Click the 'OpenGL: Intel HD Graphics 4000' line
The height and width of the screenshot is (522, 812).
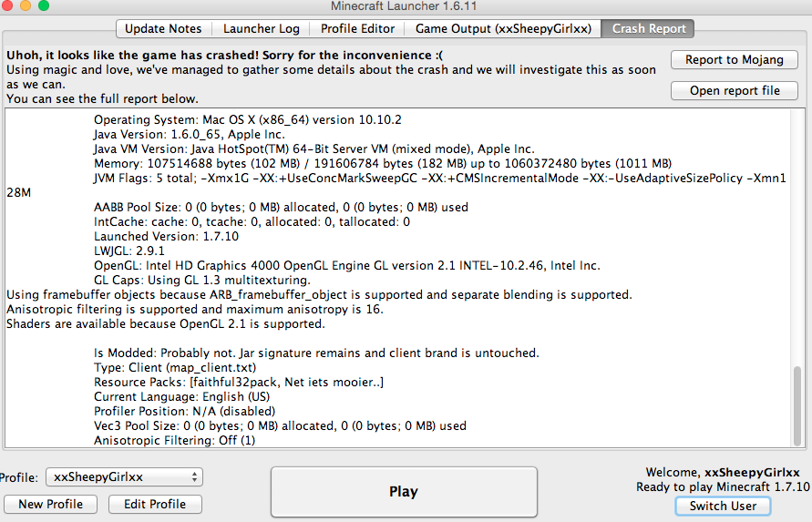(347, 265)
